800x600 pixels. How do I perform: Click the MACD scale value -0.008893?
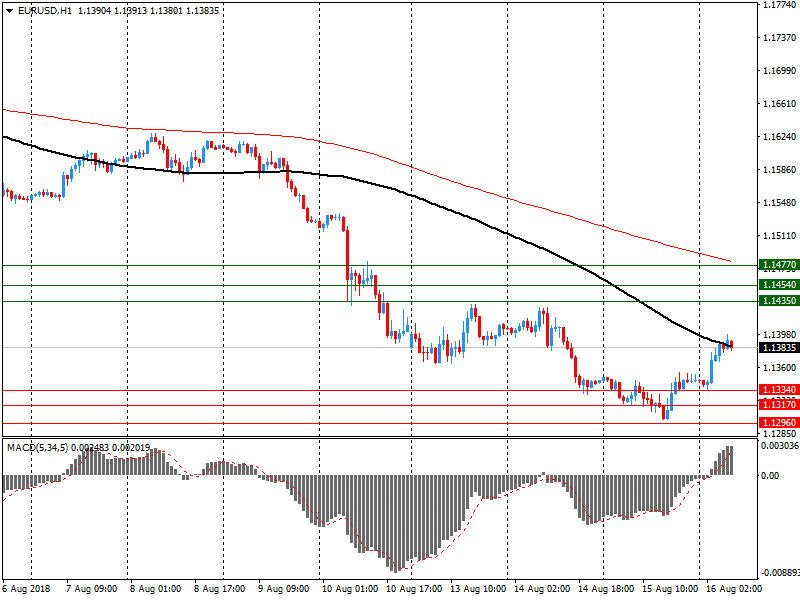pyautogui.click(x=780, y=573)
